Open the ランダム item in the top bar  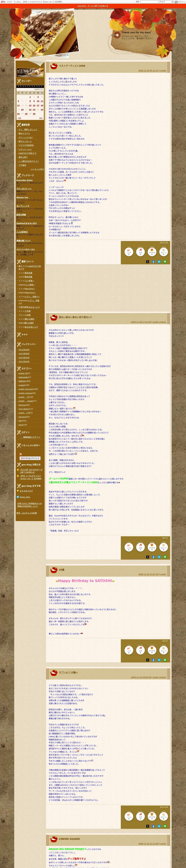coord(17,2)
